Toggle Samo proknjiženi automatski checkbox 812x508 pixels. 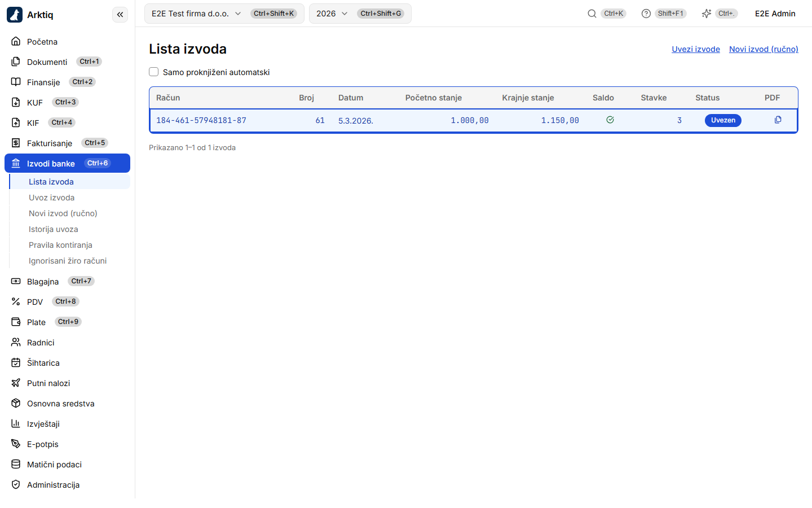pos(153,72)
